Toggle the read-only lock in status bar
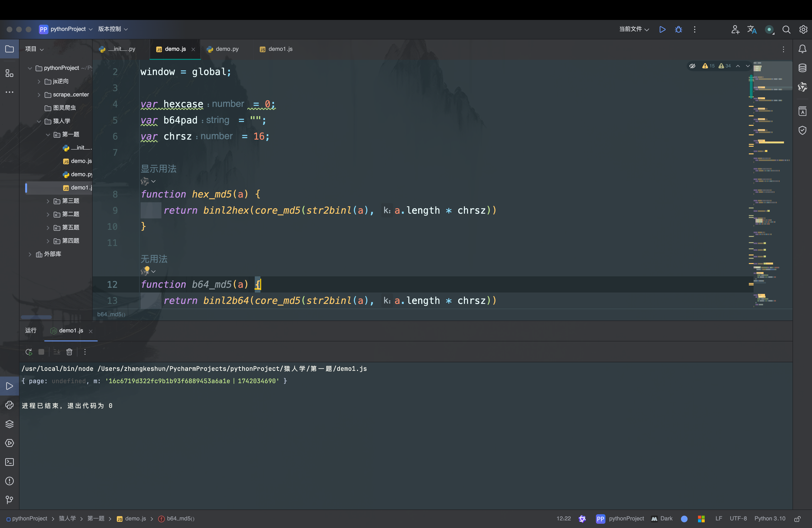Viewport: 812px width, 528px height. pyautogui.click(x=797, y=519)
